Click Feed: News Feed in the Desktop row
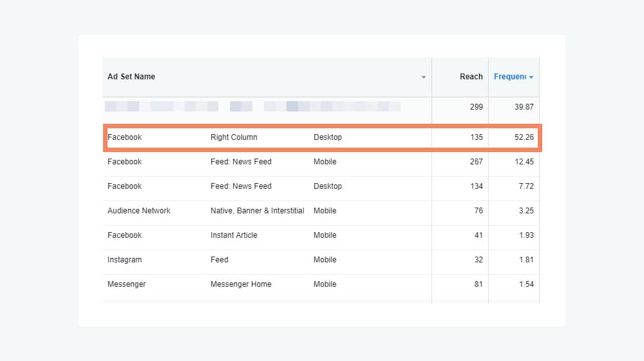 241,186
